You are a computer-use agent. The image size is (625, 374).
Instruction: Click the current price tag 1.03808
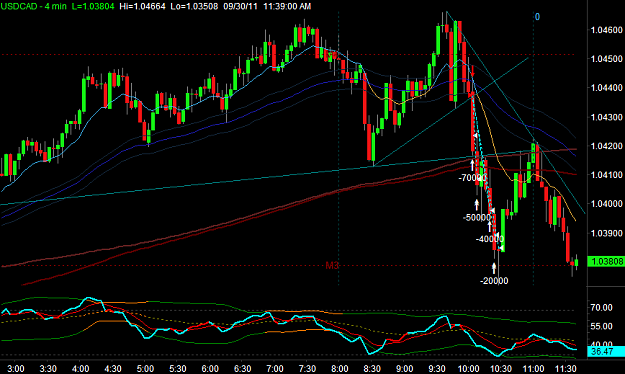coord(606,262)
